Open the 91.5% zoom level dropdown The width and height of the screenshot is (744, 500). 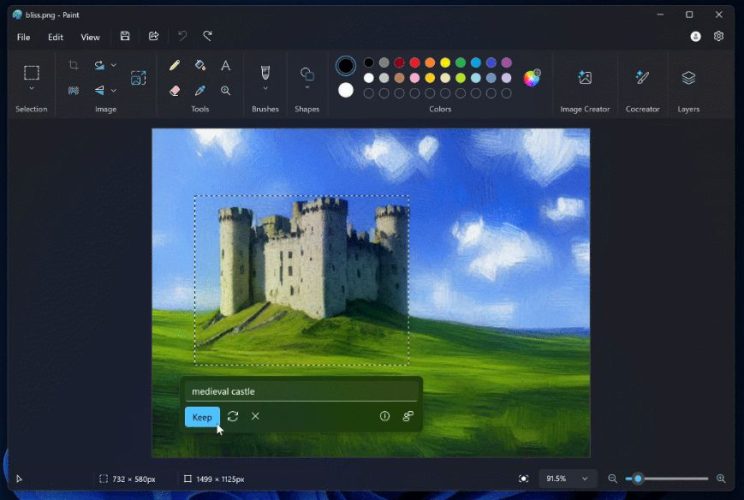coord(566,479)
